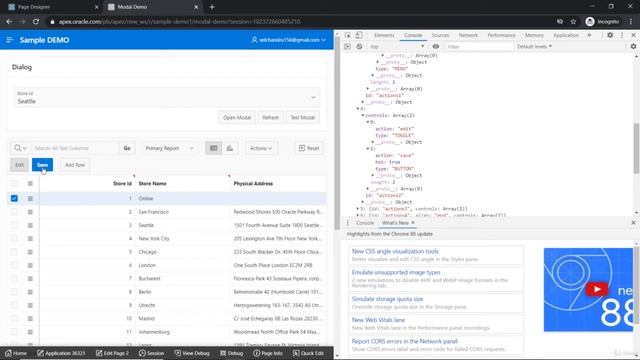640x360 pixels.
Task: Check the select-all header checkbox
Action: [14, 184]
